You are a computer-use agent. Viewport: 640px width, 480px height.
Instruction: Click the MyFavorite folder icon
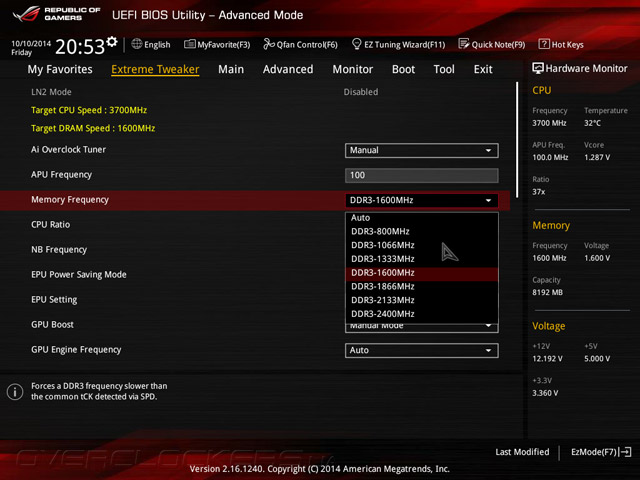(x=189, y=44)
